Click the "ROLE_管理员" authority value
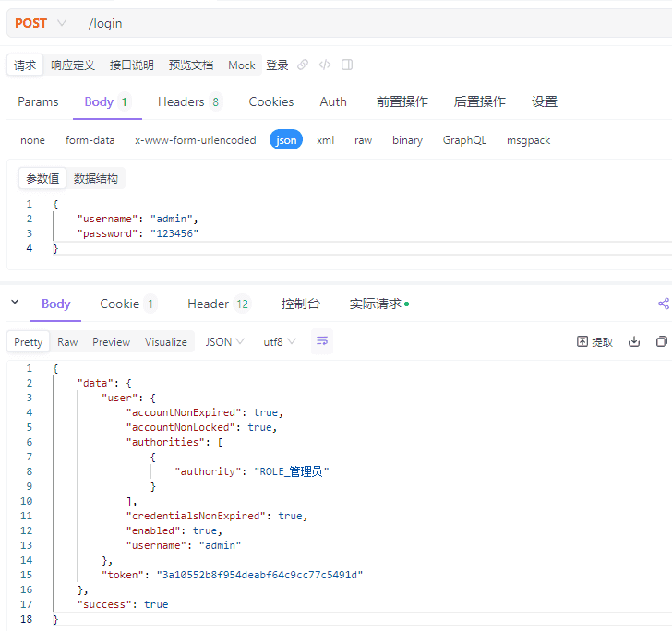This screenshot has width=672, height=631. 292,471
